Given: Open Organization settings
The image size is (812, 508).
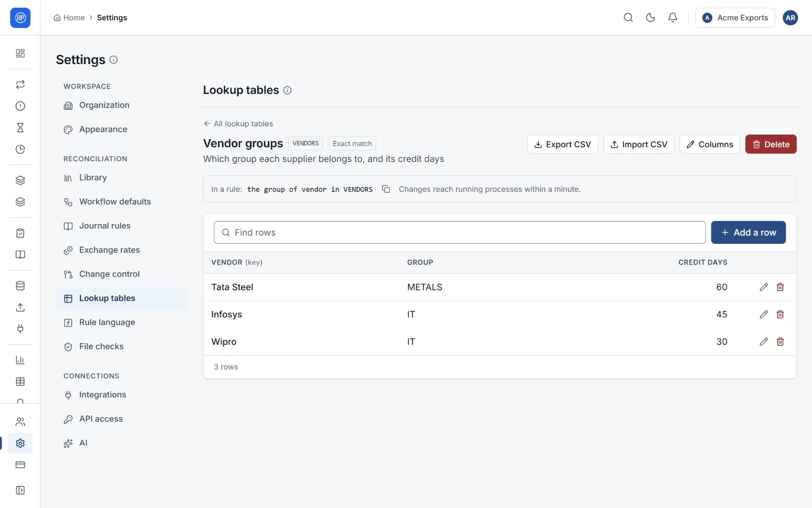Looking at the screenshot, I should 122,105.
